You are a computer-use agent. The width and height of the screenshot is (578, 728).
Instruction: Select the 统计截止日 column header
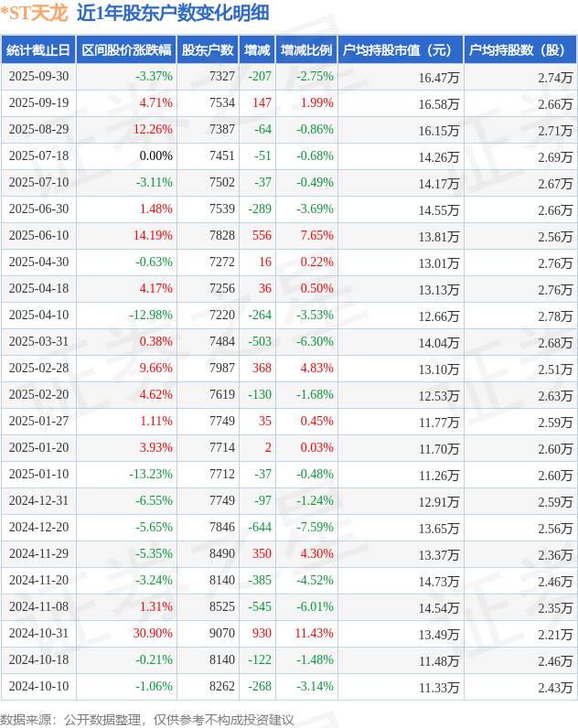[37, 50]
